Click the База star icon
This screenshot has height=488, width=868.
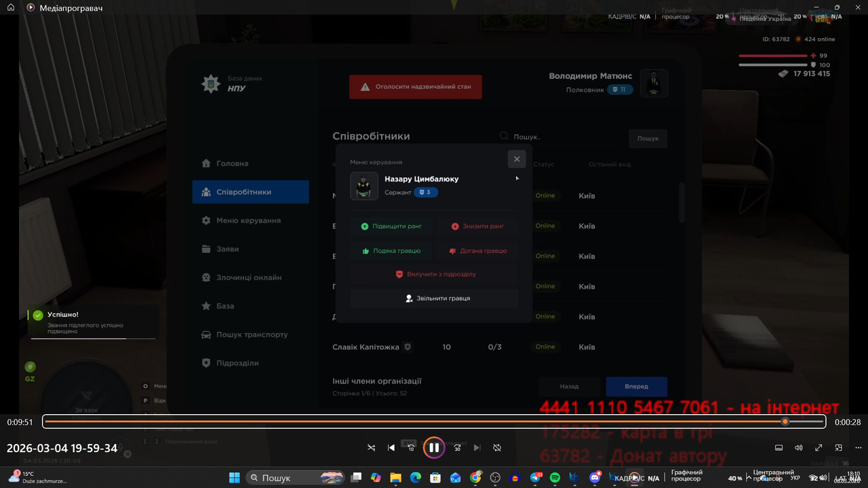[206, 306]
